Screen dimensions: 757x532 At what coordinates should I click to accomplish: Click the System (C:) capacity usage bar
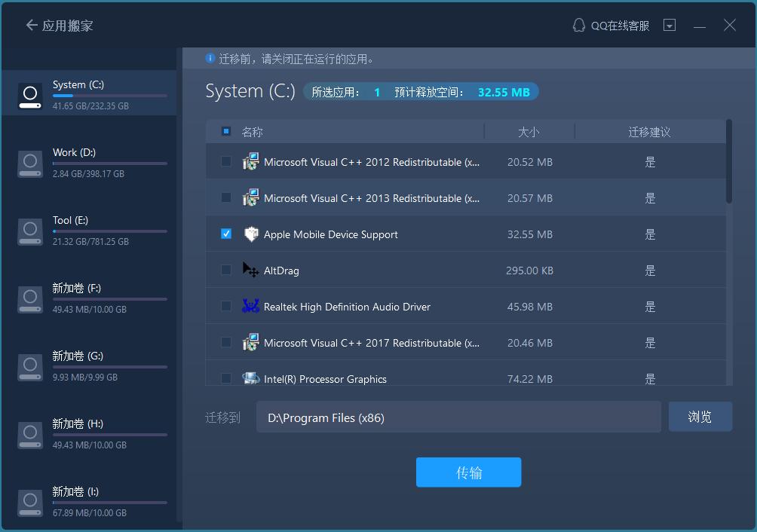110,94
